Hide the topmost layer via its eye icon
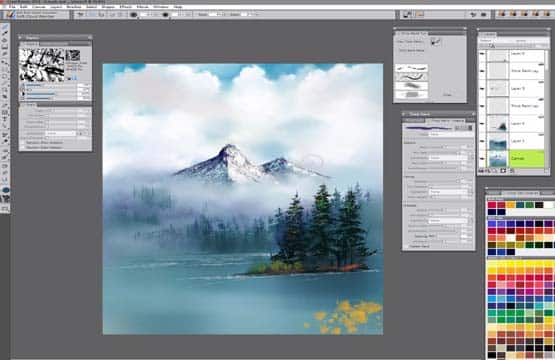The height and width of the screenshot is (360, 555). [482, 55]
